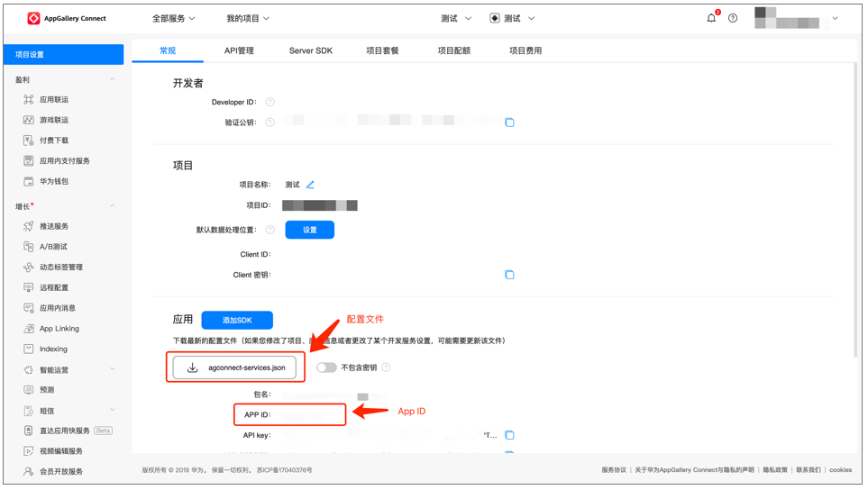Open the help question mark icon in header
868x490 pixels.
[x=733, y=18]
